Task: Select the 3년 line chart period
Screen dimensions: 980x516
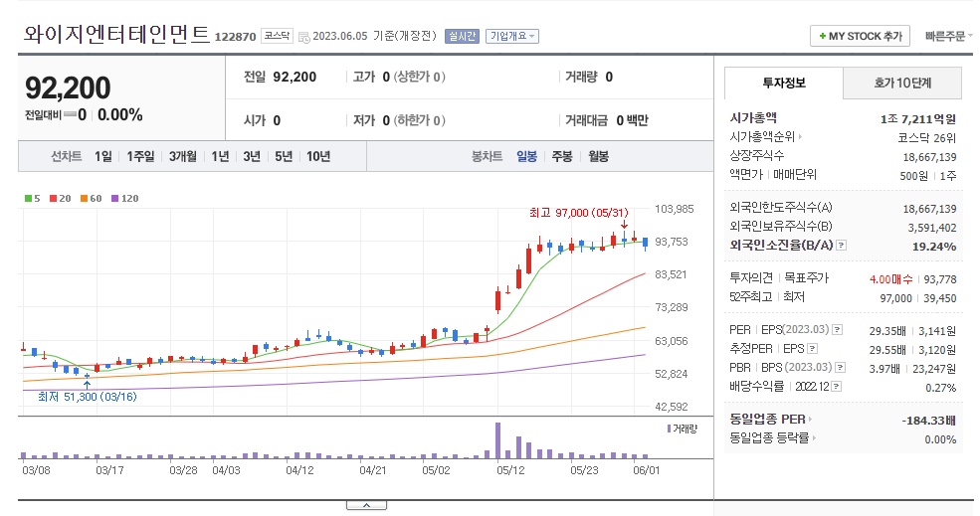Action: pyautogui.click(x=252, y=156)
